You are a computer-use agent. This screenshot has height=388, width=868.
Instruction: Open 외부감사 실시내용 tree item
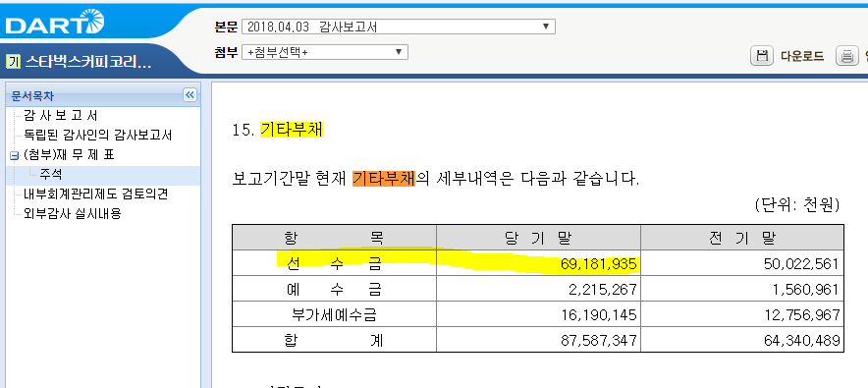point(72,214)
